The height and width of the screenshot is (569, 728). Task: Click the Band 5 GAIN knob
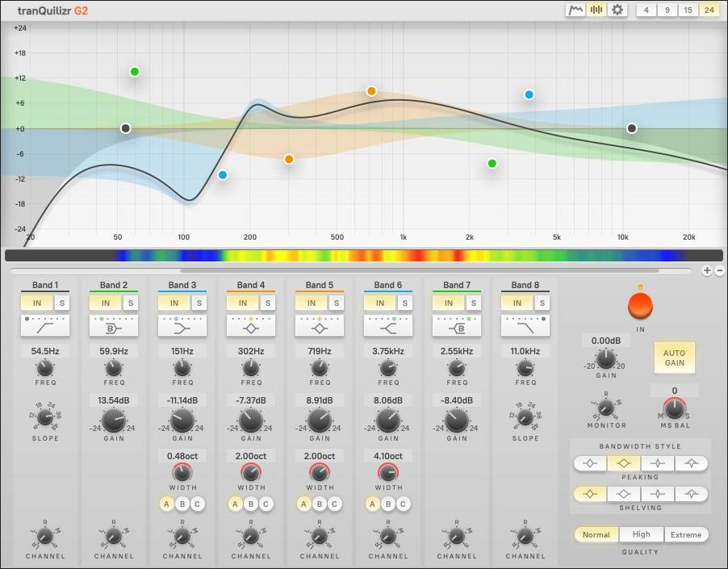tap(320, 420)
